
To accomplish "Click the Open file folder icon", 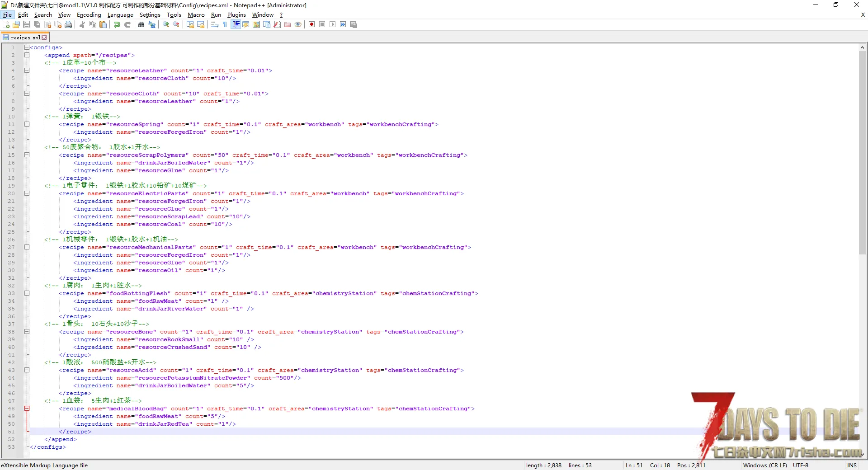I will (x=16, y=24).
